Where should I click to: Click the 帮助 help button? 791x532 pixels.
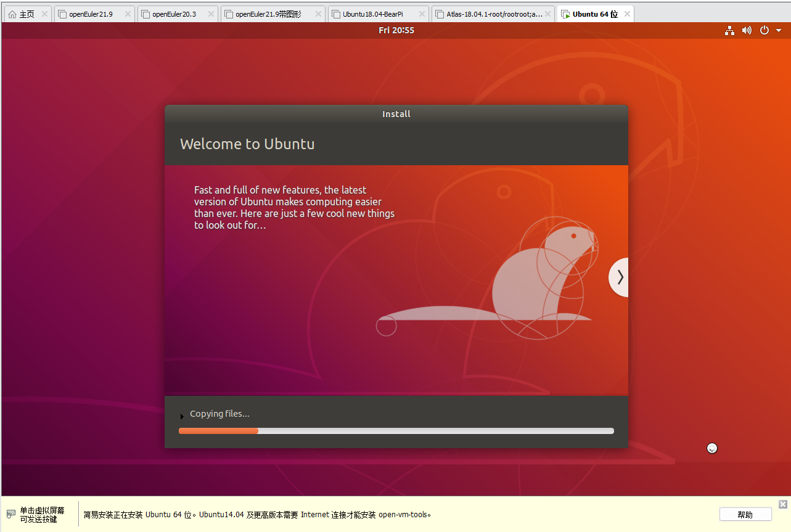745,515
